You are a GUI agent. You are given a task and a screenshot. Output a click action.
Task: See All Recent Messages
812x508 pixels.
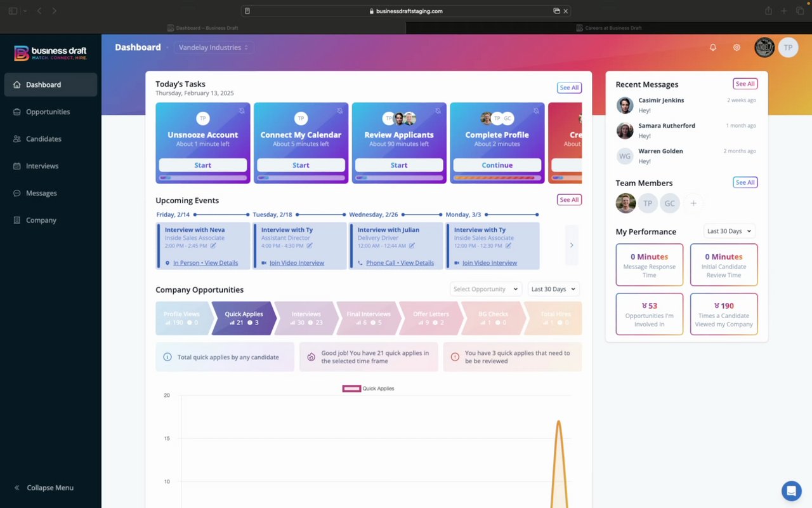(x=745, y=84)
